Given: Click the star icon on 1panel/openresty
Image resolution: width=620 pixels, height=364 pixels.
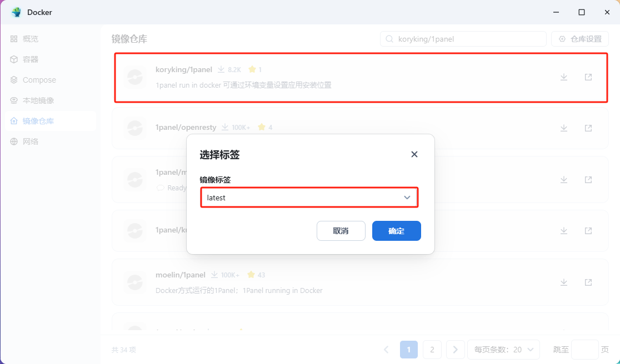Looking at the screenshot, I should pos(261,127).
